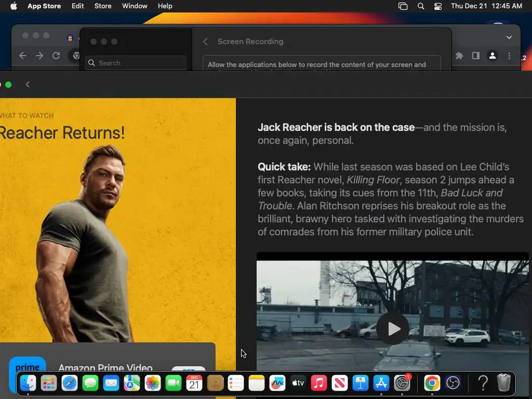Open System Settings from the dock
This screenshot has height=399, width=532.
coord(403,383)
